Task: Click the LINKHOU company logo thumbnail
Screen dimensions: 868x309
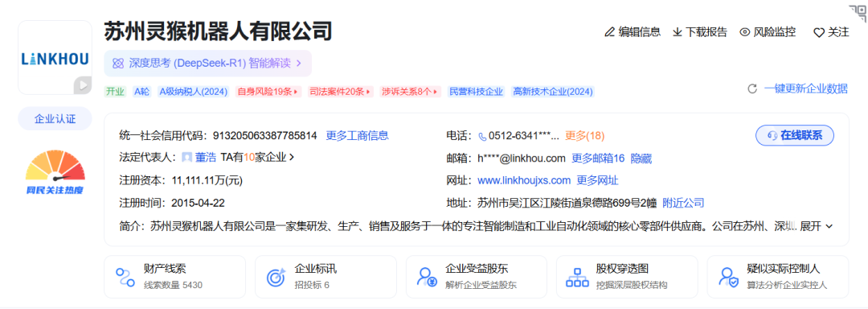Action: pyautogui.click(x=55, y=58)
